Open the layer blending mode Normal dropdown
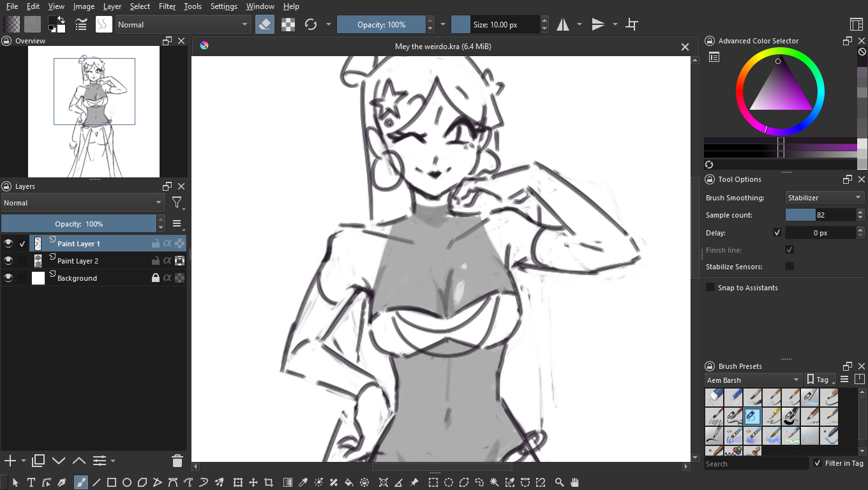Image resolution: width=868 pixels, height=490 pixels. point(83,203)
